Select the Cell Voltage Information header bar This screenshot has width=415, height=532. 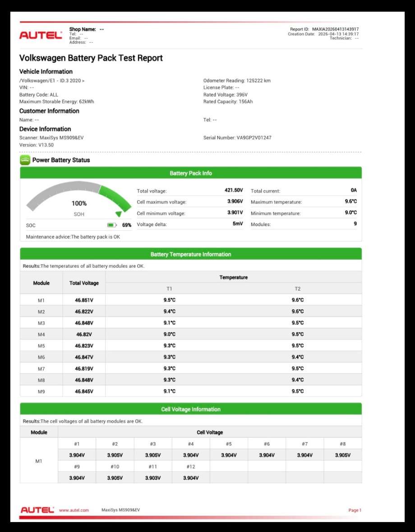click(x=190, y=409)
